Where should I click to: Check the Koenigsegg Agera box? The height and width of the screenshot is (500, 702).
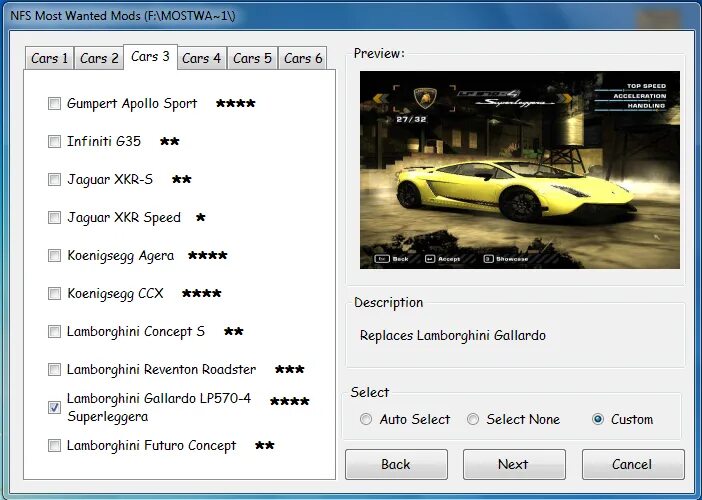point(54,256)
